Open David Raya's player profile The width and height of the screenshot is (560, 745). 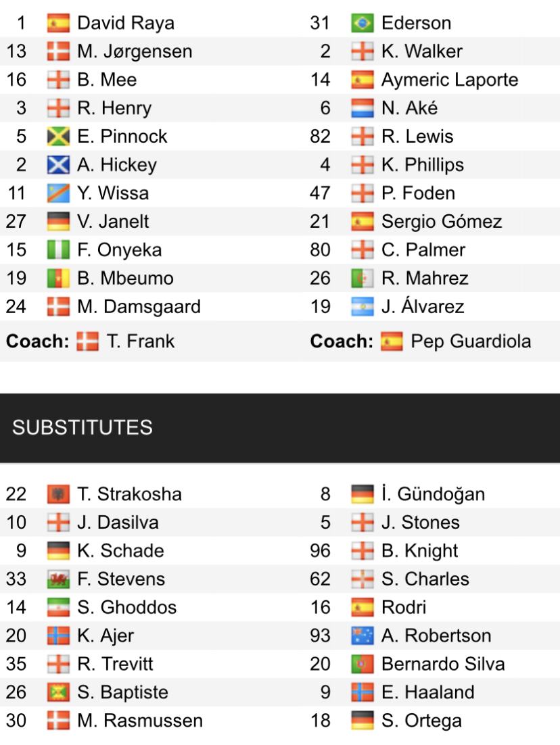[x=126, y=23]
